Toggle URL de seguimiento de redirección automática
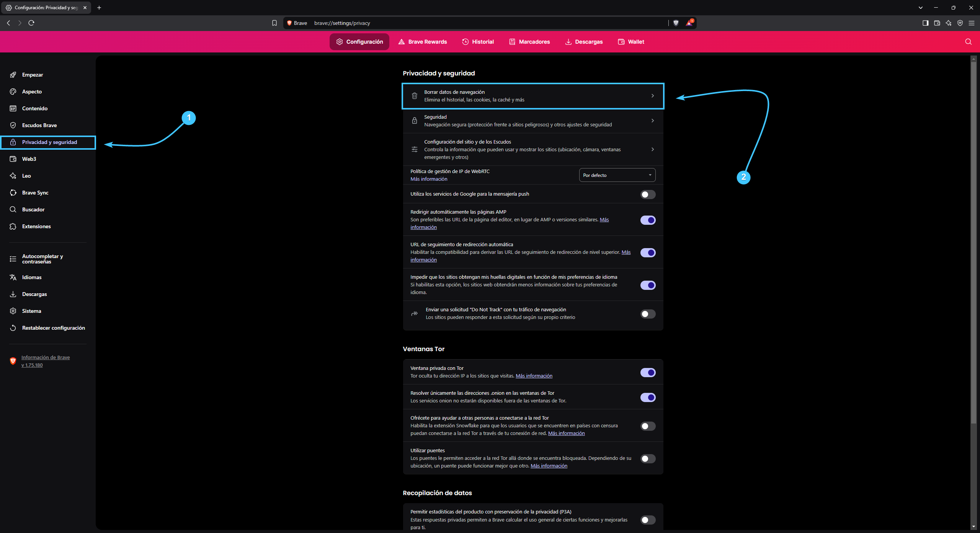This screenshot has height=533, width=980. 648,253
